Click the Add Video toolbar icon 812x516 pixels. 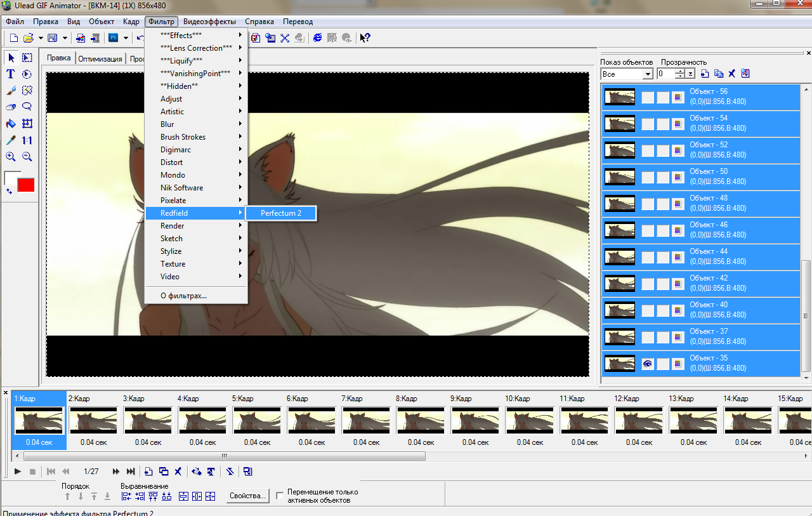pos(95,38)
